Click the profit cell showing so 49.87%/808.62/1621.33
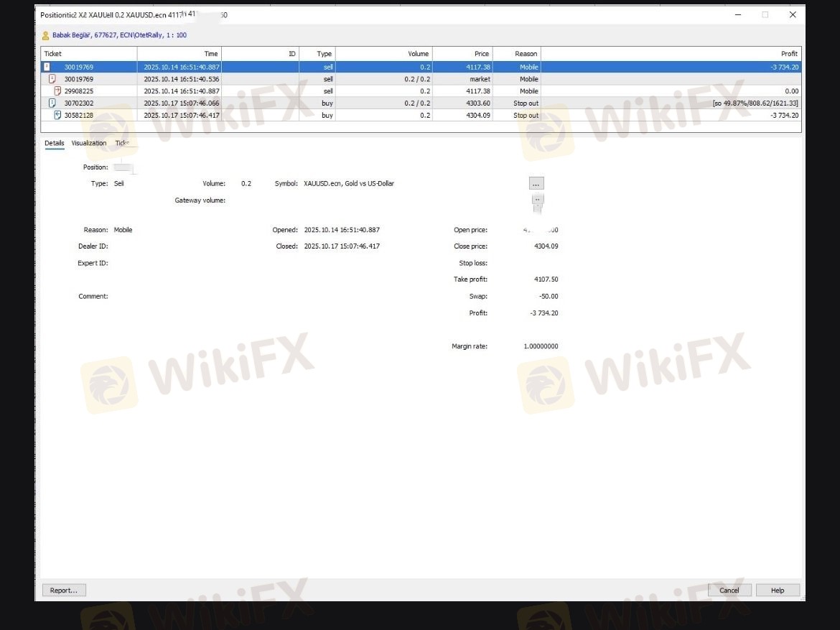The image size is (840, 630). point(755,103)
